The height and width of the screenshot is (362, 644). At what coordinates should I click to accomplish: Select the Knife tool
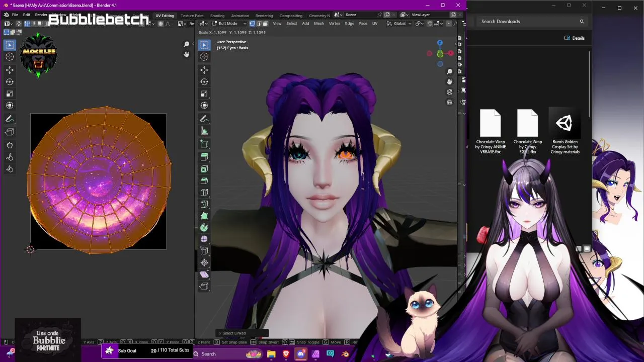(x=204, y=204)
